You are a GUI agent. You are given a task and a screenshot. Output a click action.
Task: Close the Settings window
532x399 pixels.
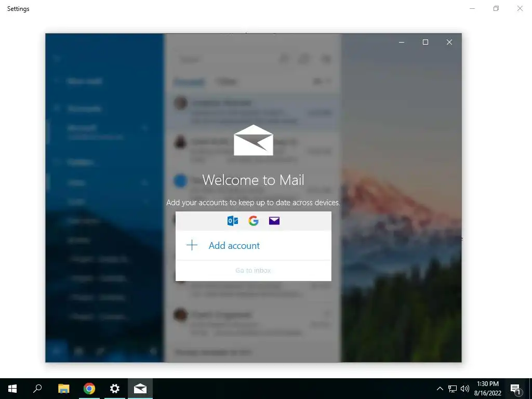click(520, 8)
